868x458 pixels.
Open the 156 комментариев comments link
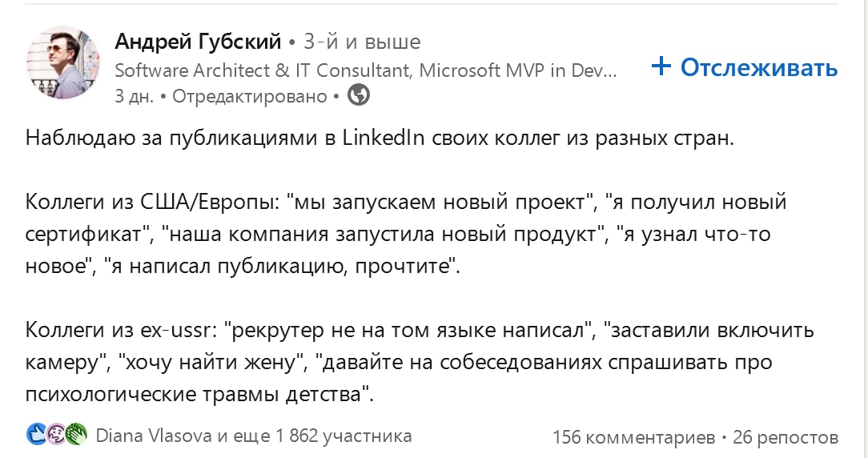click(x=633, y=437)
